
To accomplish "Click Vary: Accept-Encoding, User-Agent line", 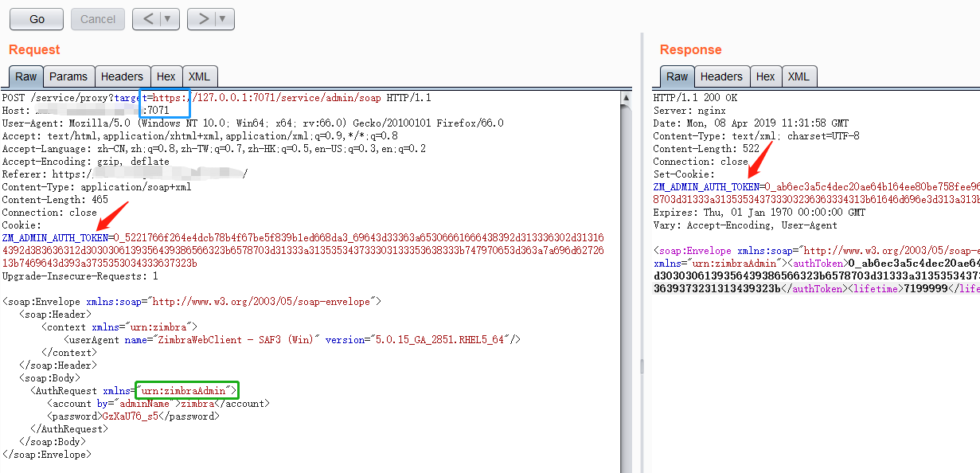I will click(745, 225).
